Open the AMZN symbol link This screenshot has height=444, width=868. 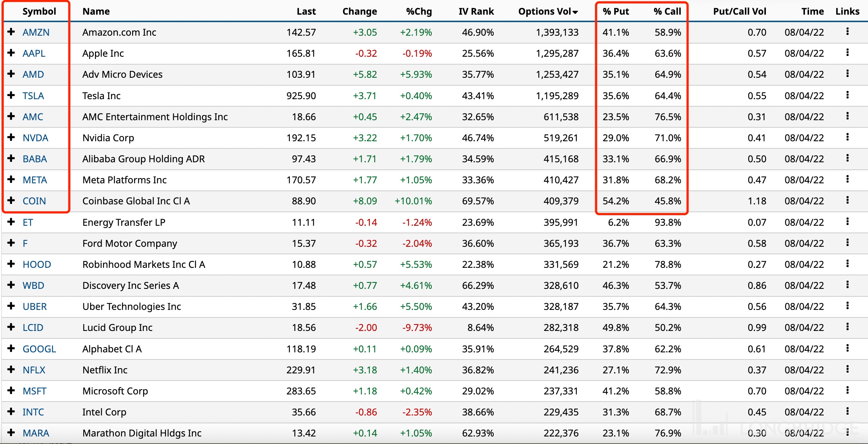pyautogui.click(x=36, y=32)
